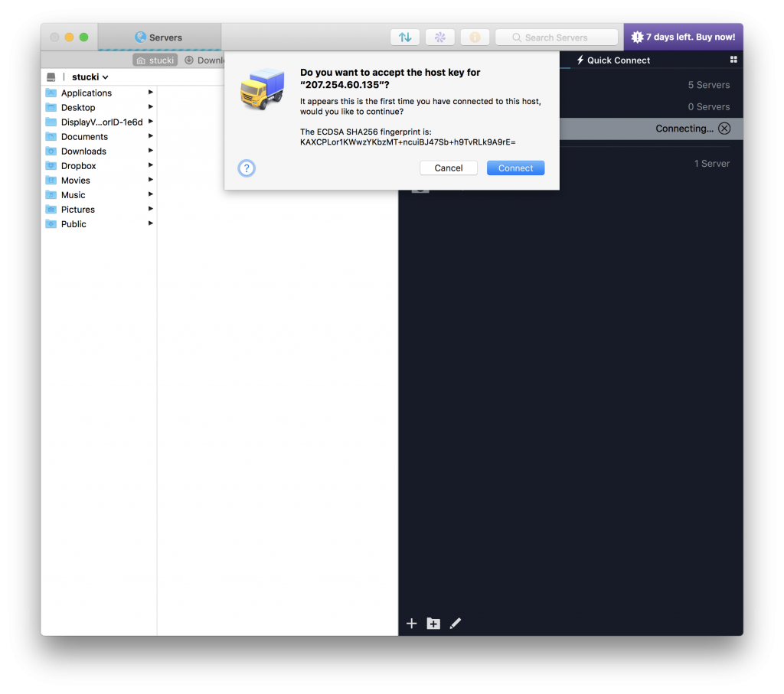784x694 pixels.
Task: Edit selected server with pencil icon
Action: click(455, 623)
